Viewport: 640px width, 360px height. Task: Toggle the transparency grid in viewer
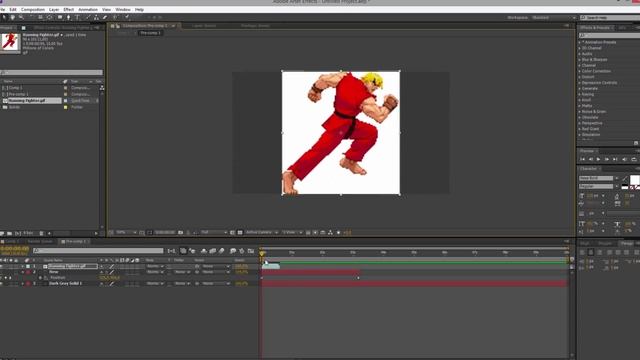pos(240,232)
